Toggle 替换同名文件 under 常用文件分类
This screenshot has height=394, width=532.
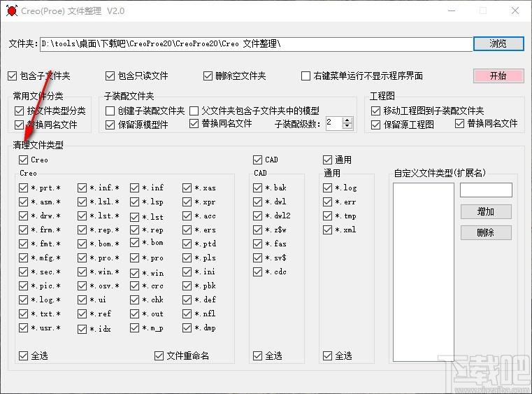coord(19,125)
